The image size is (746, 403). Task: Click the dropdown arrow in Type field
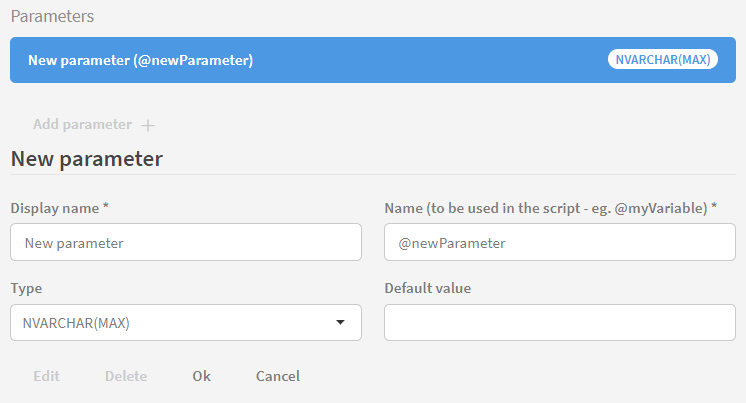[x=340, y=323]
